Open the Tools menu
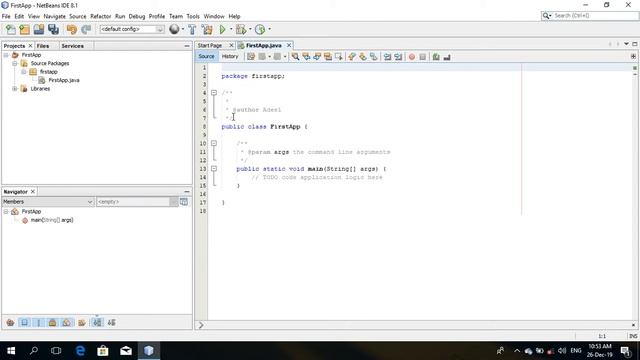640x360 pixels. coord(193,16)
